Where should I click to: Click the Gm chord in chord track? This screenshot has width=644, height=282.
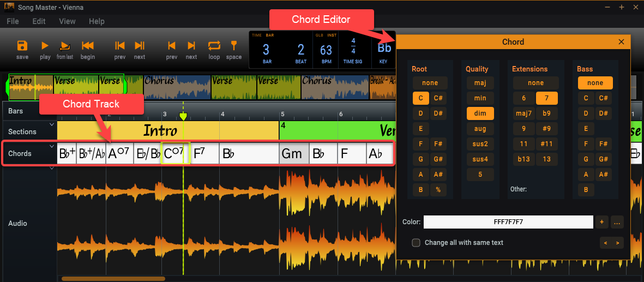pyautogui.click(x=294, y=154)
